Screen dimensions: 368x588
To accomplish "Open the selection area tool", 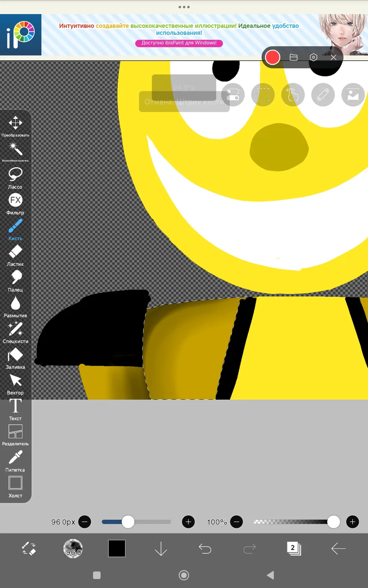I will [263, 95].
